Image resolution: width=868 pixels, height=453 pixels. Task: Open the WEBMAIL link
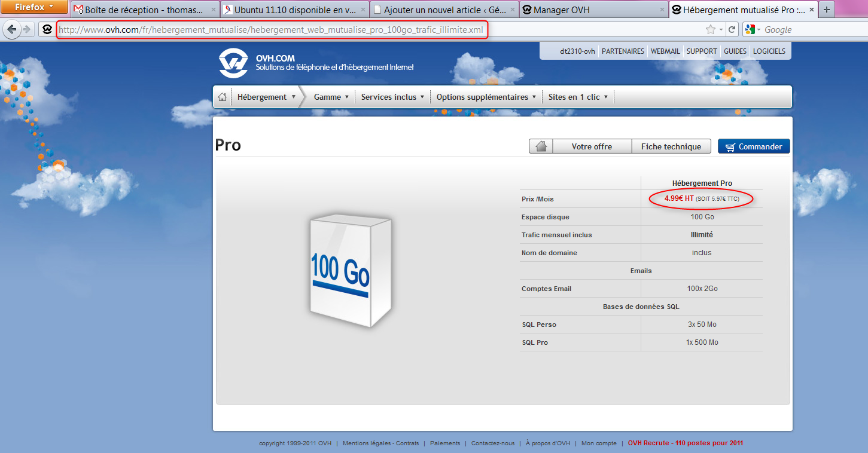click(665, 51)
